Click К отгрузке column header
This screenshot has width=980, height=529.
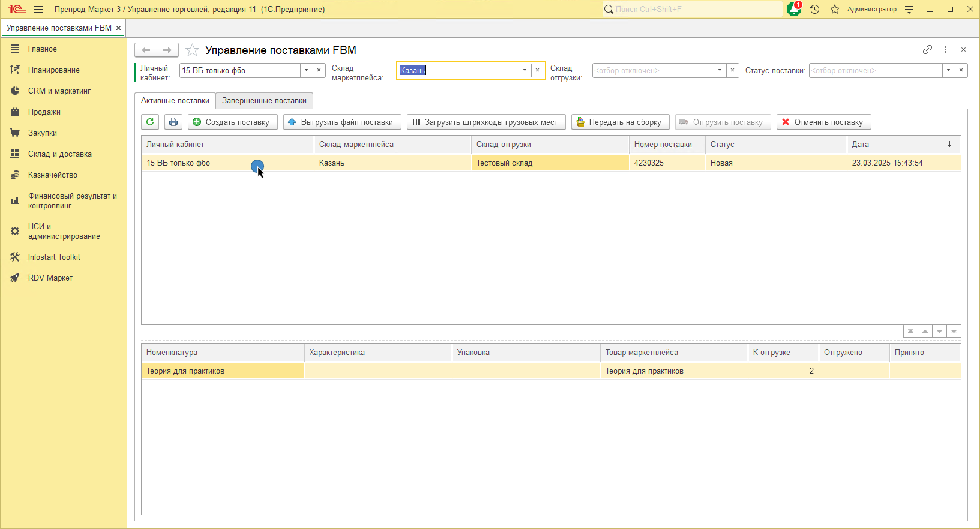[783, 352]
